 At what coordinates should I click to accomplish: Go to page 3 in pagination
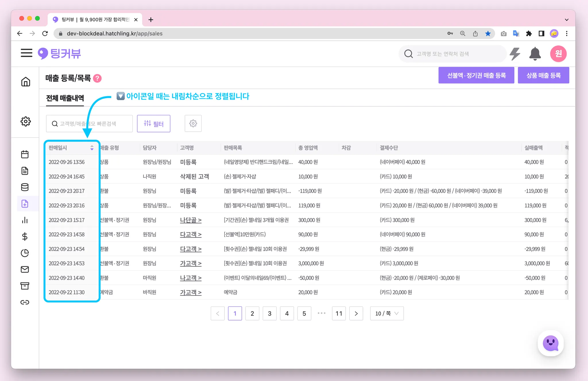click(x=270, y=313)
